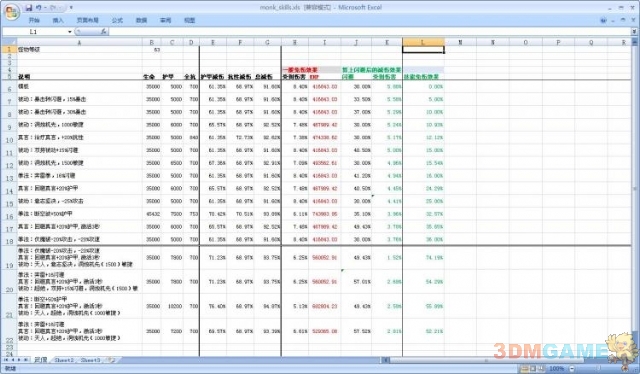640x374 pixels.
Task: Click the 100% zoom level button
Action: (557, 369)
